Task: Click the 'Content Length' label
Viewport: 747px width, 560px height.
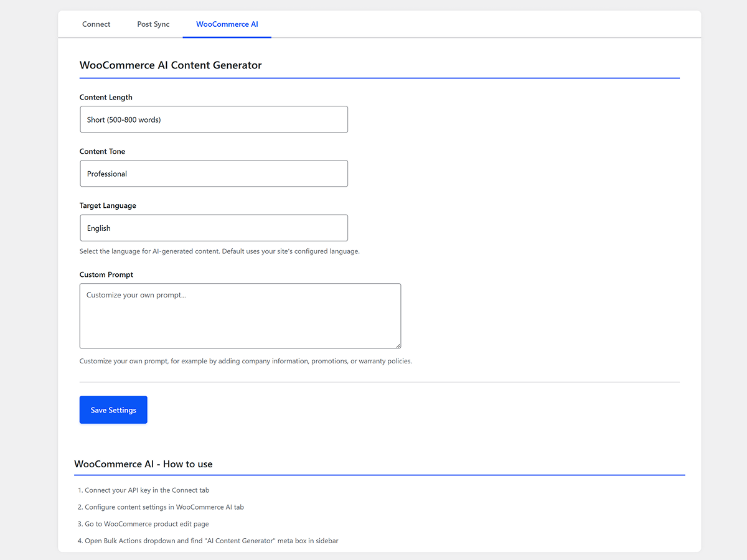Action: click(x=106, y=97)
